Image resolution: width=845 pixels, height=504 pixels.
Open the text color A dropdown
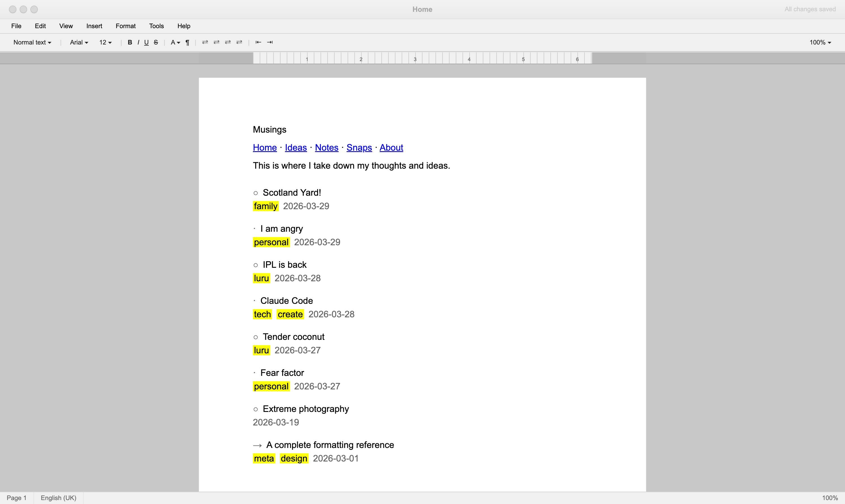point(175,43)
